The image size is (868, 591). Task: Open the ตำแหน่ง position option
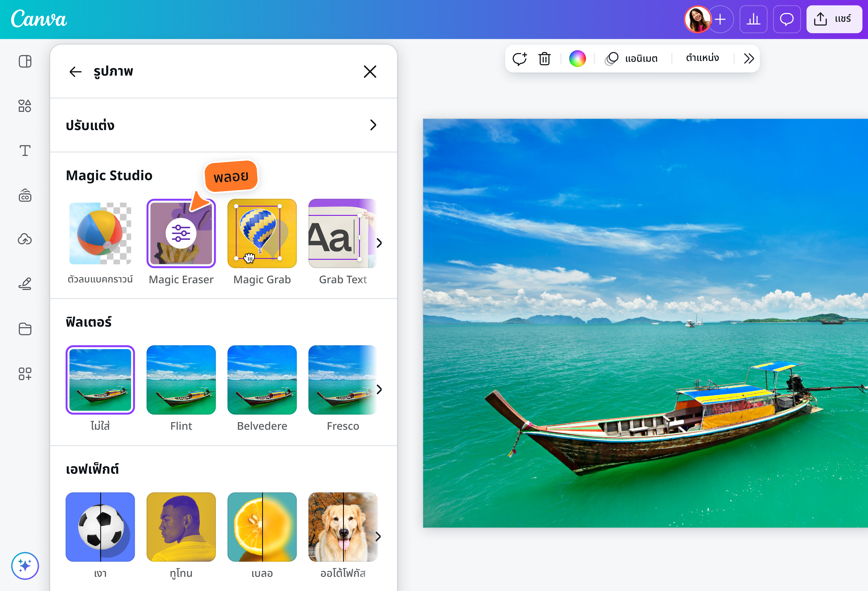coord(703,58)
